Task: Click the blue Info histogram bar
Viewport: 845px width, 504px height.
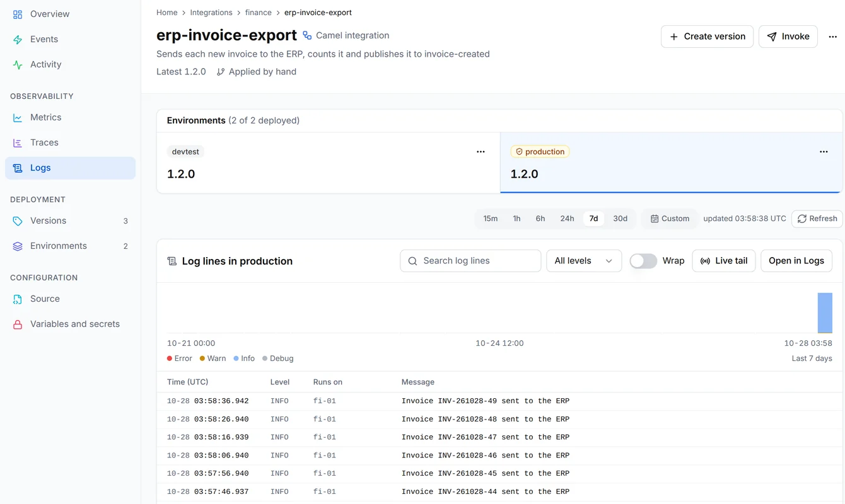Action: [x=825, y=312]
